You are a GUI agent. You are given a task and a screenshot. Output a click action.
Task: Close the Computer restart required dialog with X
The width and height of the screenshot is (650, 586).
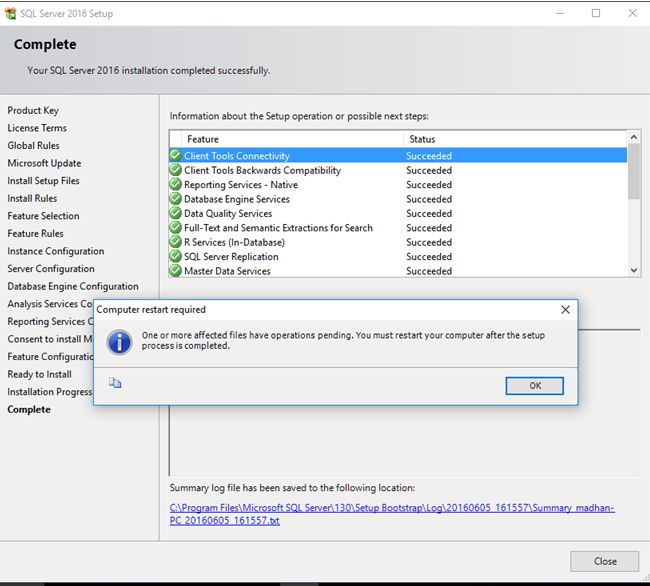pos(565,310)
